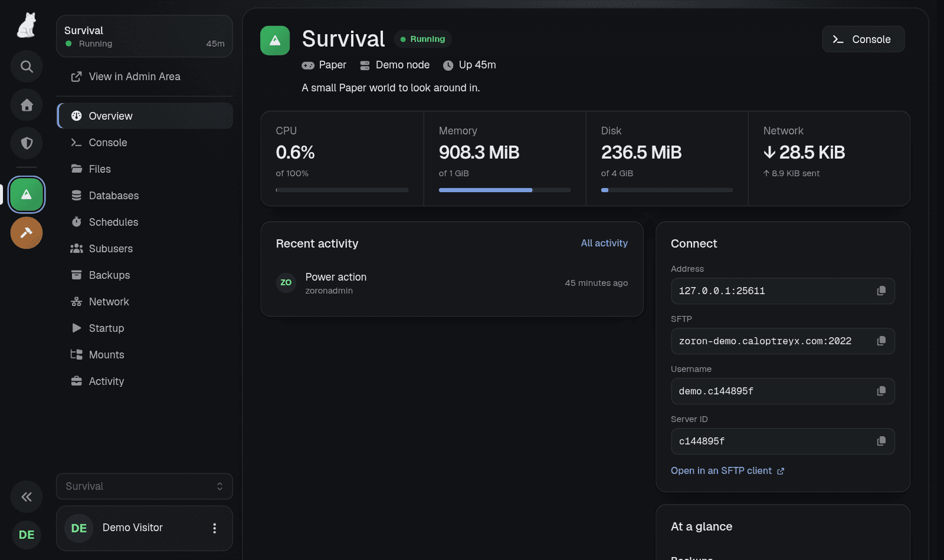Click the Up 45m uptime label

pos(470,65)
